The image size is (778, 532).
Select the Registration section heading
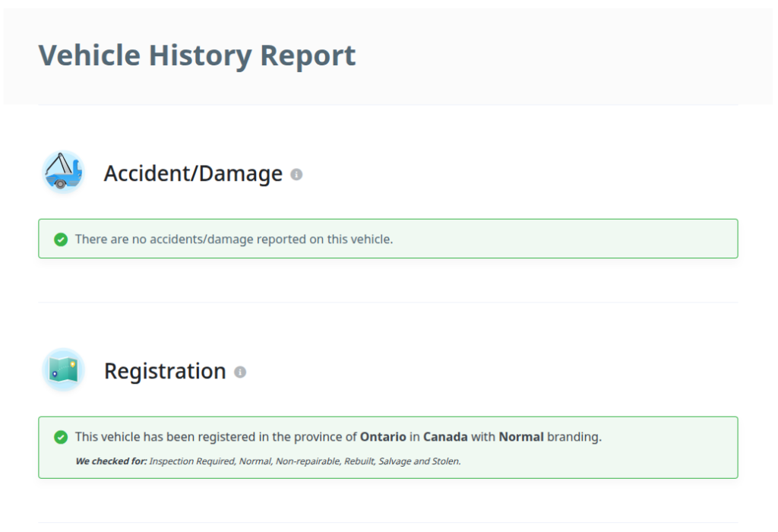coord(165,371)
